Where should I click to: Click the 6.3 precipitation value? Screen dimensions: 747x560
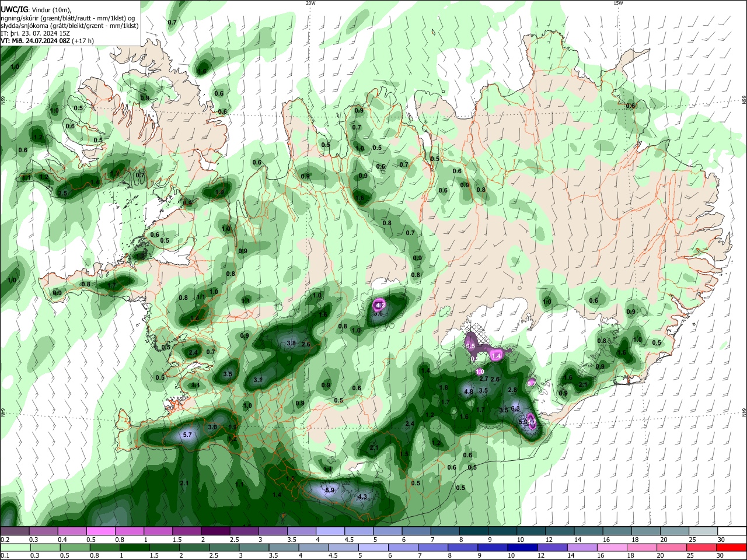(x=515, y=409)
